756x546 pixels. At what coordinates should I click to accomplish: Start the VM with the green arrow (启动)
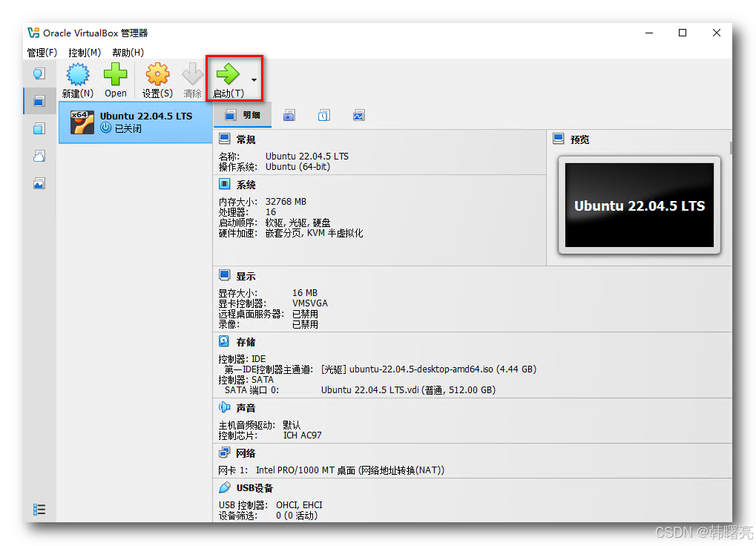tap(228, 73)
